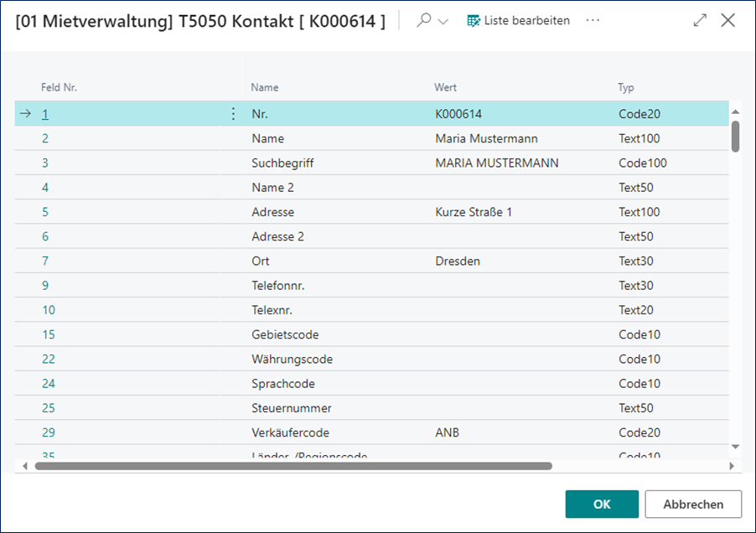Sort by the Feld Nr. column header
Screen dimensions: 756x533
pyautogui.click(x=60, y=87)
